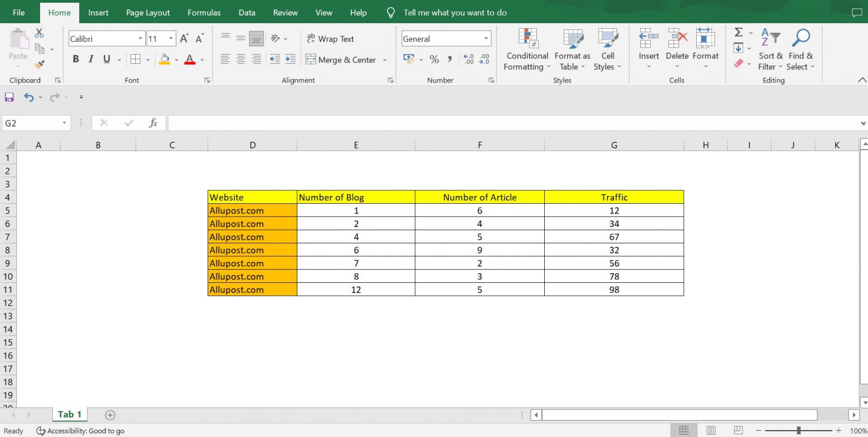This screenshot has width=868, height=437.
Task: Click the Conditional Formatting icon
Action: (526, 50)
